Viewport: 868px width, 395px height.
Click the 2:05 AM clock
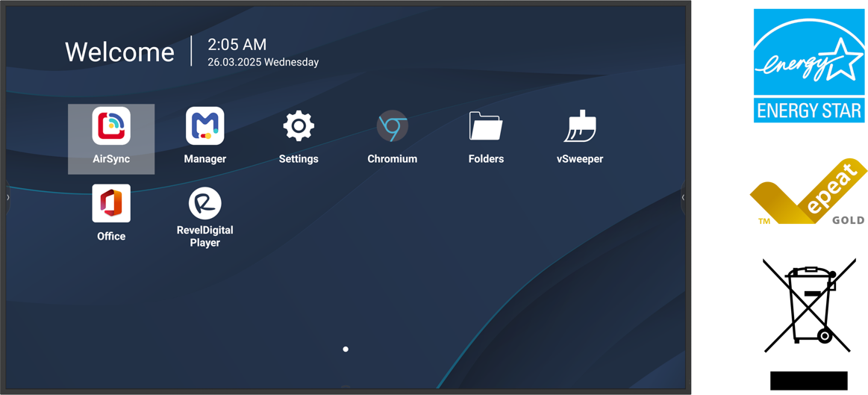click(237, 45)
